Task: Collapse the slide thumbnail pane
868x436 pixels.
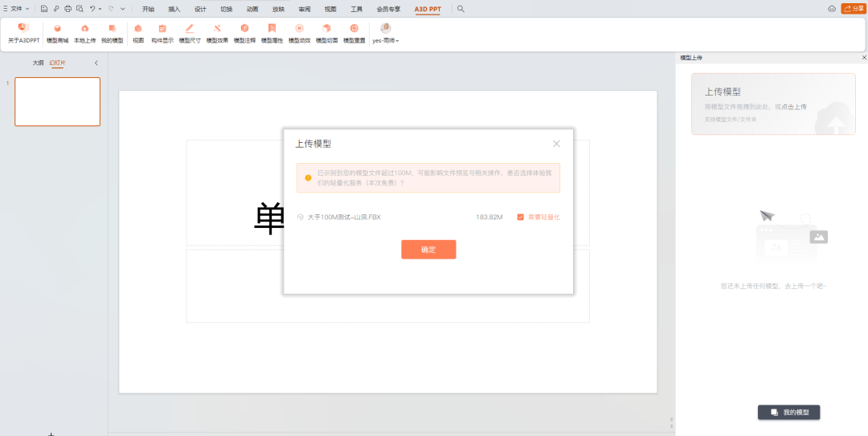Action: [96, 63]
